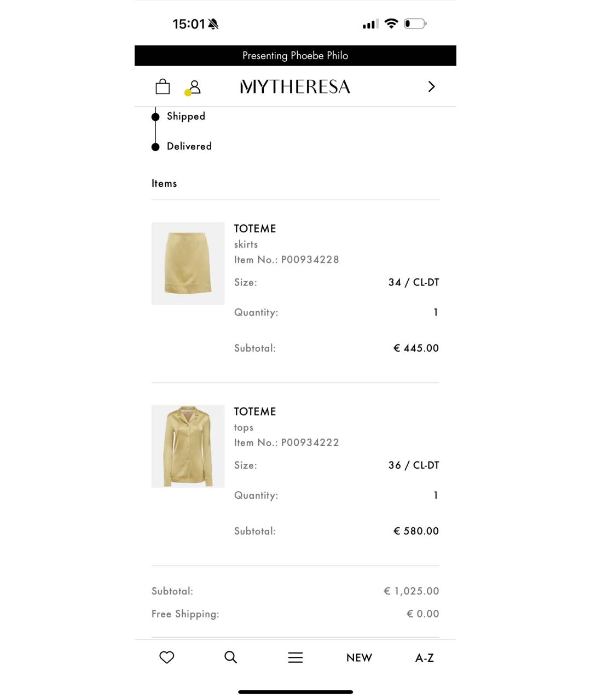Open the wishlist heart icon
The height and width of the screenshot is (700, 591).
pos(167,657)
